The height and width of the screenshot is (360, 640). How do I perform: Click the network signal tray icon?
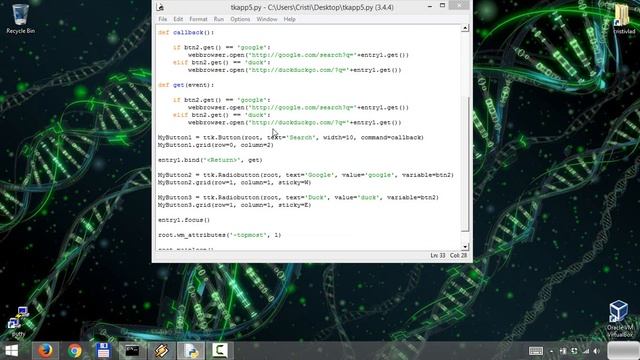(586, 351)
